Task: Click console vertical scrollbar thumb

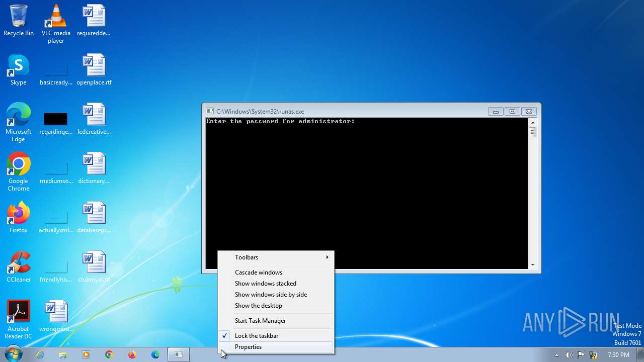Action: (x=533, y=132)
